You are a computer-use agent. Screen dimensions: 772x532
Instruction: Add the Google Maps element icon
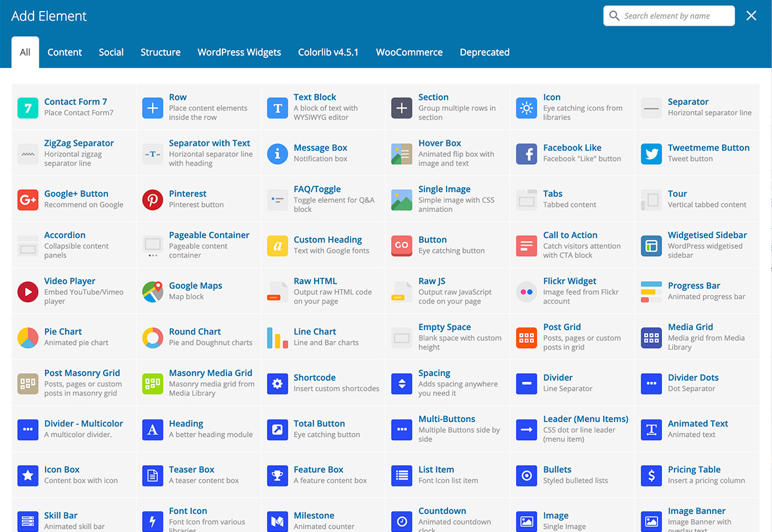click(152, 292)
